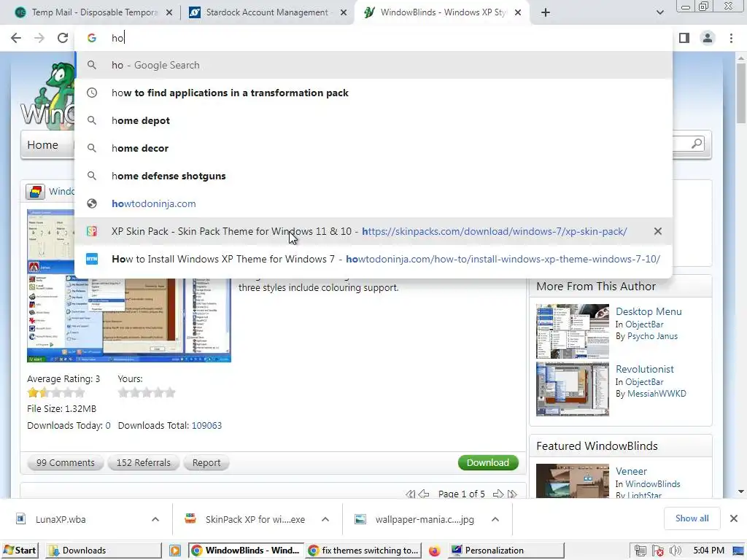The height and width of the screenshot is (560, 747).
Task: Open the Chrome side panel icon
Action: coord(684,38)
